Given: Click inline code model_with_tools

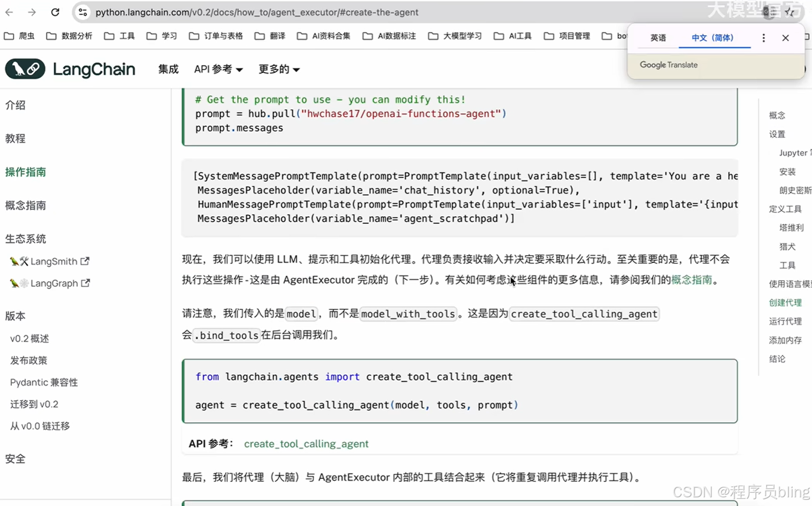Looking at the screenshot, I should (x=408, y=314).
